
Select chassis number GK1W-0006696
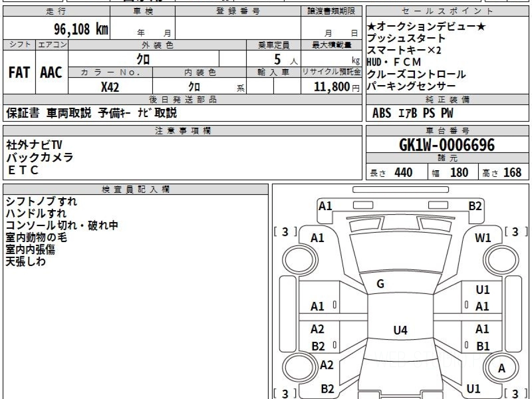coord(447,145)
